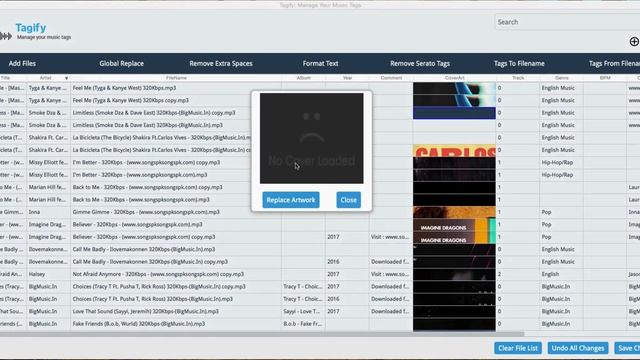The height and width of the screenshot is (360, 640).
Task: Click the Year column header
Action: click(x=347, y=78)
